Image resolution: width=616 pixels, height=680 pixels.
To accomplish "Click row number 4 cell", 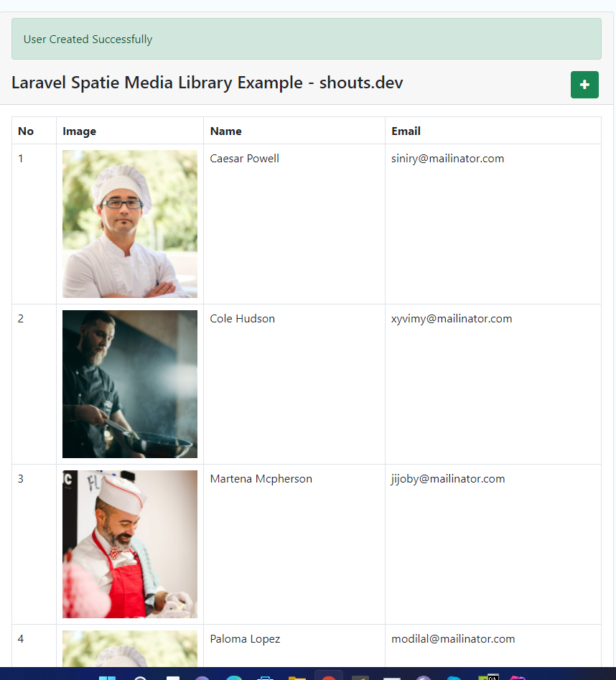I will pos(34,646).
